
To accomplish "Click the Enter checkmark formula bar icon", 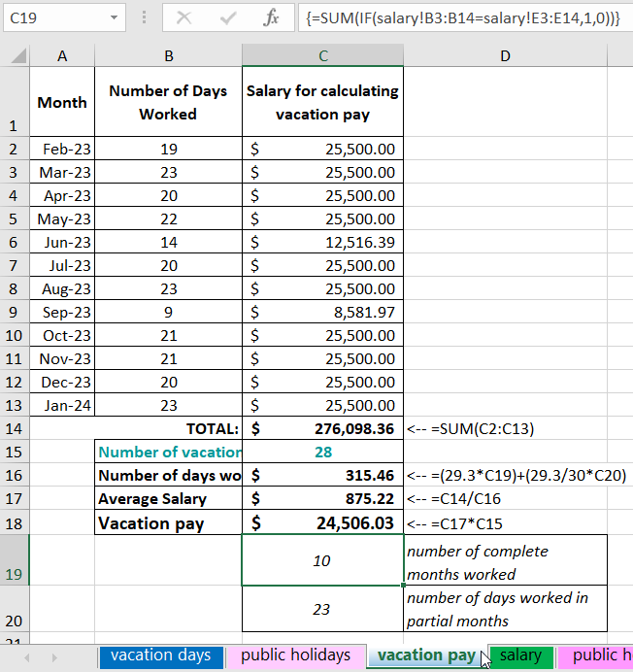I will pos(227,18).
